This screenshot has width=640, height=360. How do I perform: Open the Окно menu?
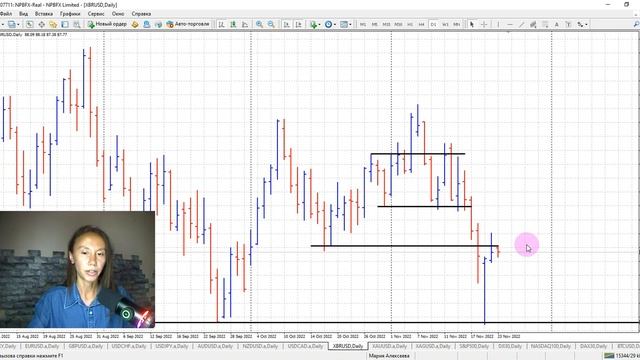pos(118,13)
